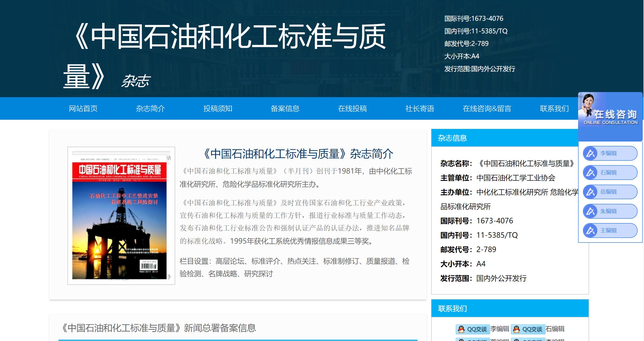Click the sidebar value 11-5385/TQ

pyautogui.click(x=497, y=235)
